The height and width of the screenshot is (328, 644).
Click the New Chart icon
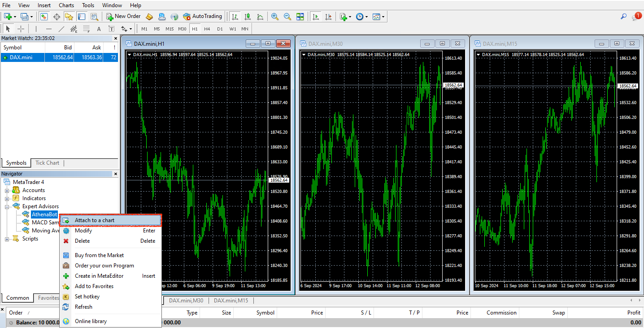(8, 17)
